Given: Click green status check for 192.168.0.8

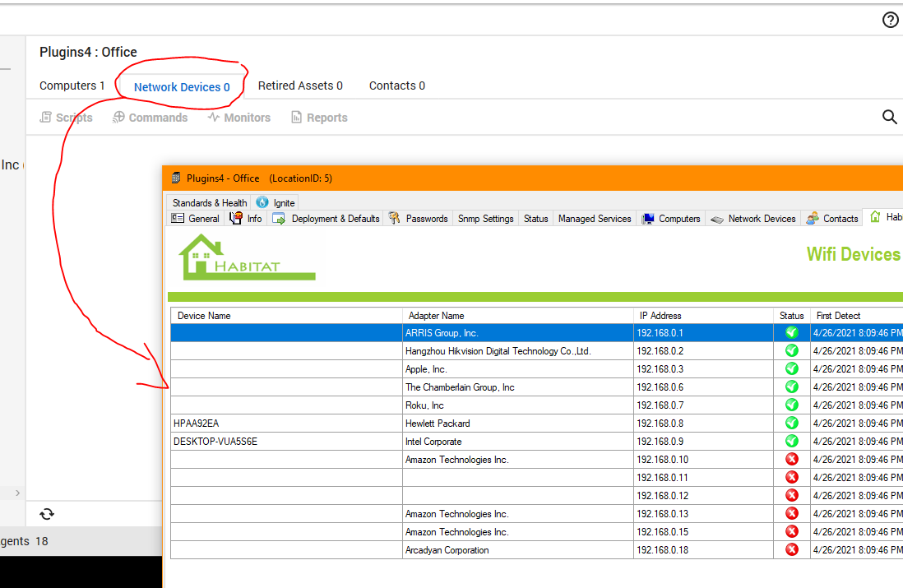Looking at the screenshot, I should click(x=792, y=424).
